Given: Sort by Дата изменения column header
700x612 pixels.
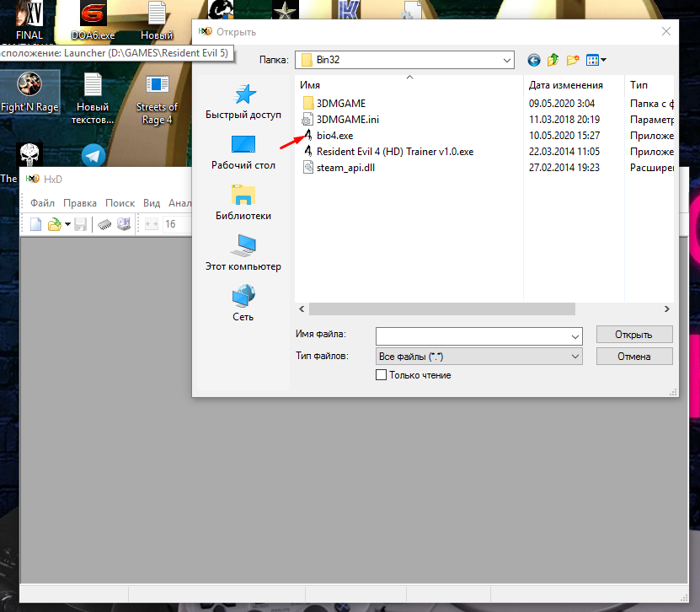Looking at the screenshot, I should point(574,85).
